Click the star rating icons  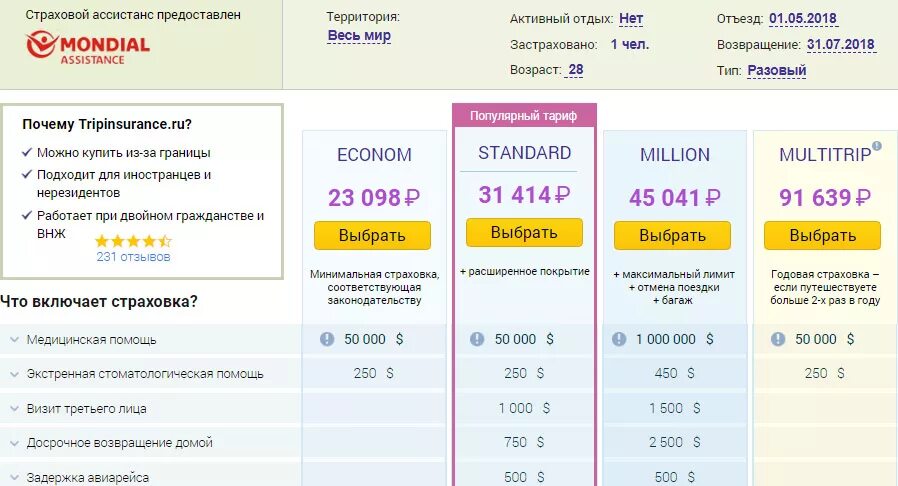click(x=133, y=241)
